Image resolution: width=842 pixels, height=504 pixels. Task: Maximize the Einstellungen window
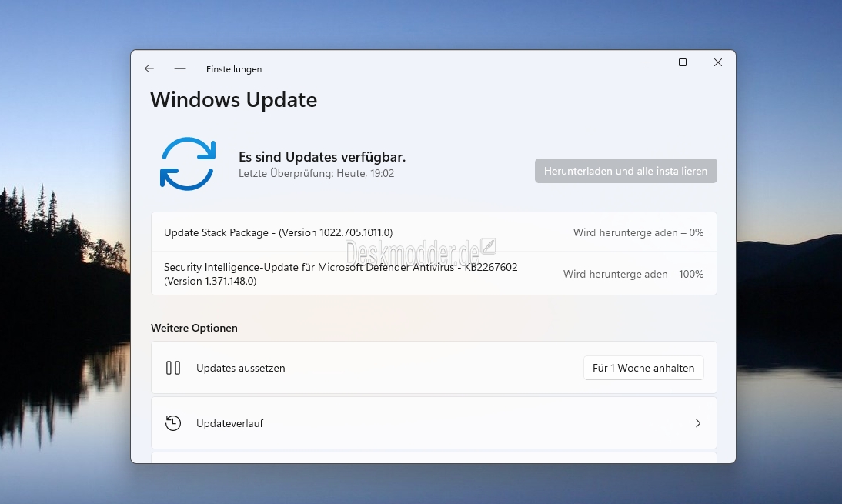683,62
